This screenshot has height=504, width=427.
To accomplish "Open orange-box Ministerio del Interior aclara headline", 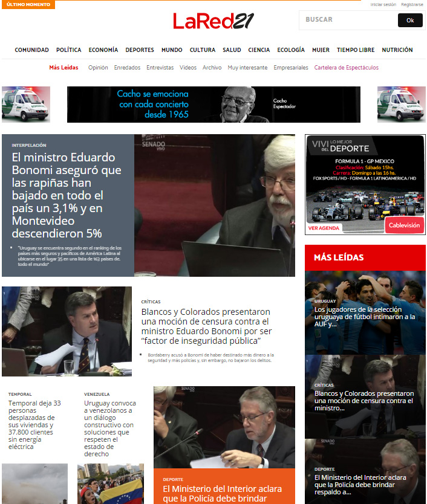I will tap(222, 494).
